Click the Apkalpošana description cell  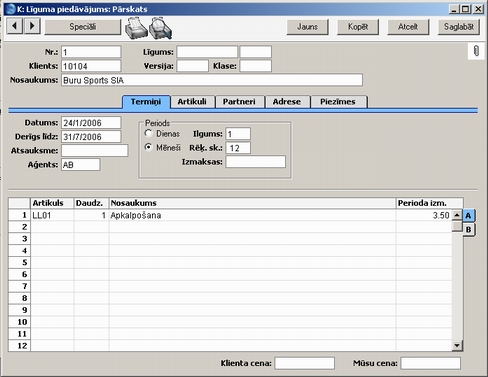[253, 215]
